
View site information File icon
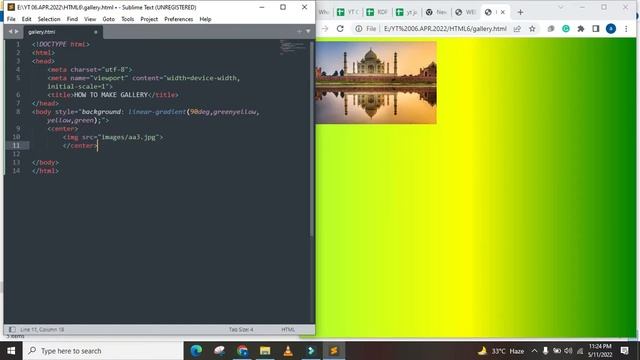[x=365, y=29]
